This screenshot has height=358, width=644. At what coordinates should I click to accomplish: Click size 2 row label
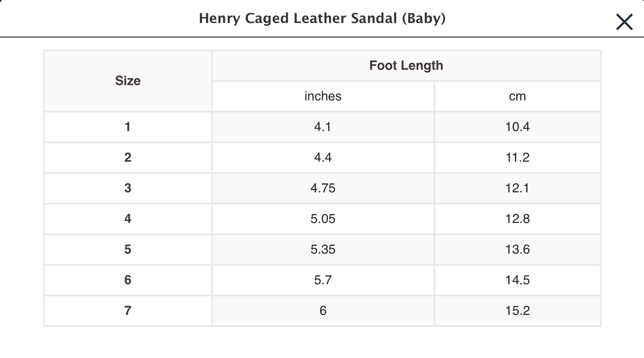click(x=128, y=157)
